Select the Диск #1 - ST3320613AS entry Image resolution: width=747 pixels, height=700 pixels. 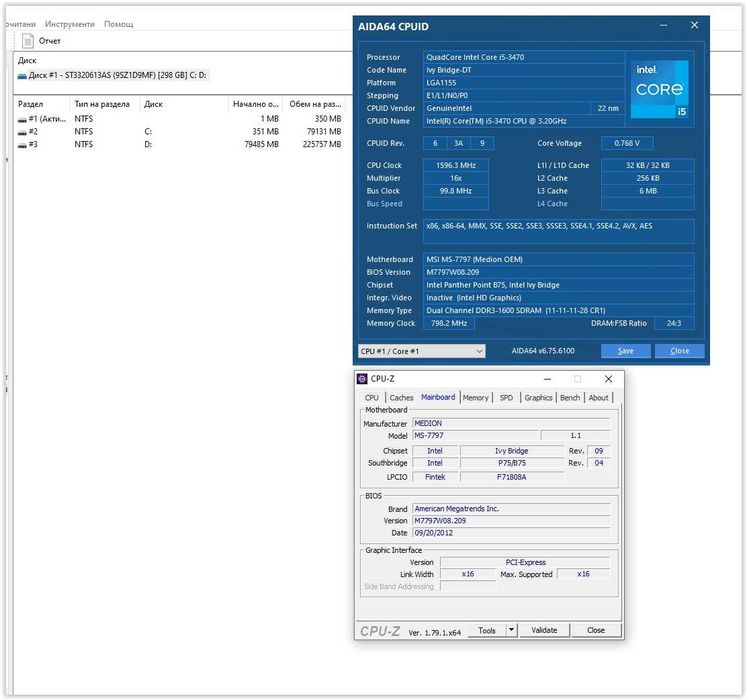pos(112,75)
